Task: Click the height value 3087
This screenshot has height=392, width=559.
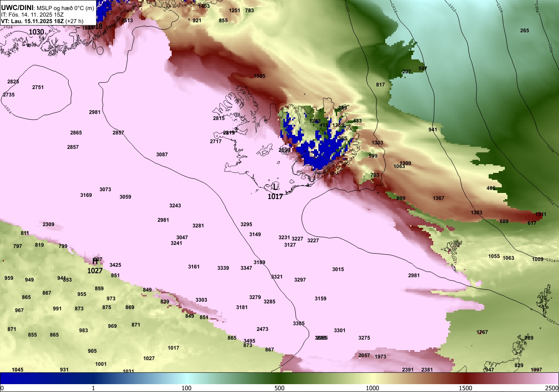Action: (x=162, y=155)
